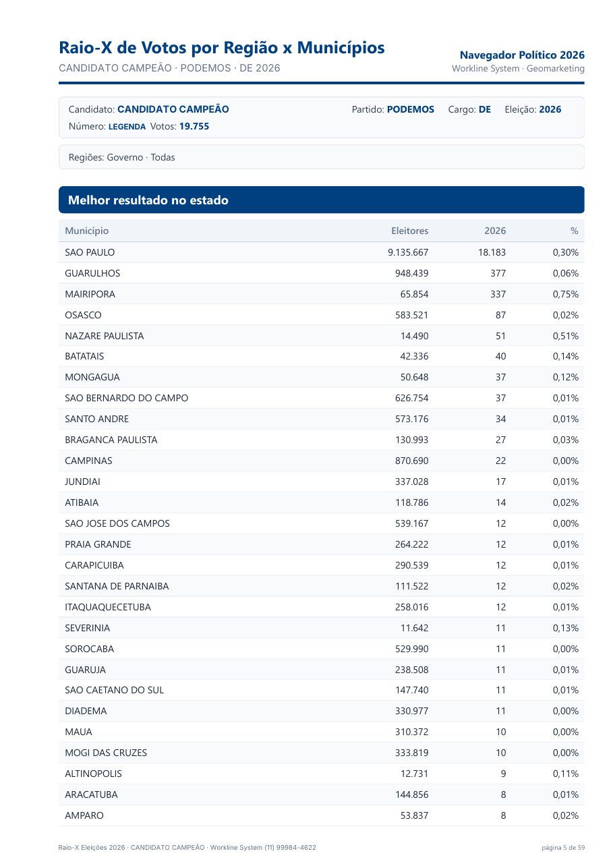The image size is (613, 868).
Task: Click "SAO BERNARDO DO CAMPO" in the table
Action: point(127,398)
